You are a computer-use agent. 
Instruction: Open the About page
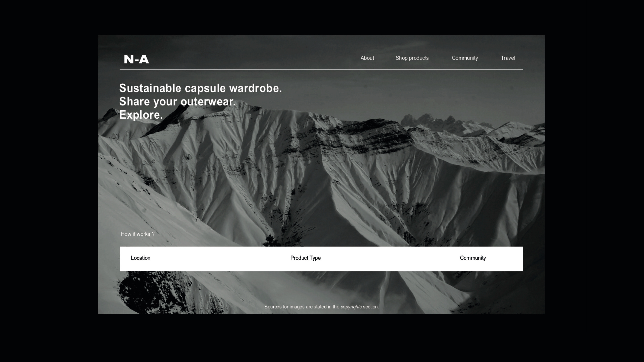(367, 58)
